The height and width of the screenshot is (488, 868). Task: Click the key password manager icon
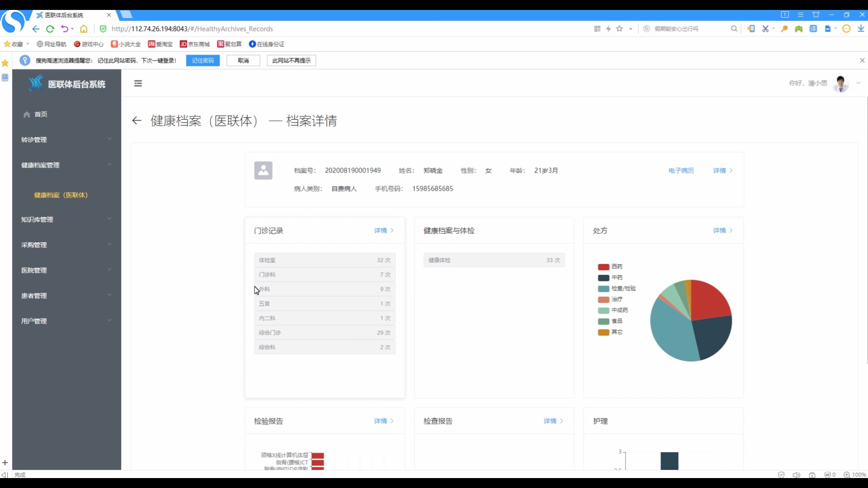tap(784, 28)
